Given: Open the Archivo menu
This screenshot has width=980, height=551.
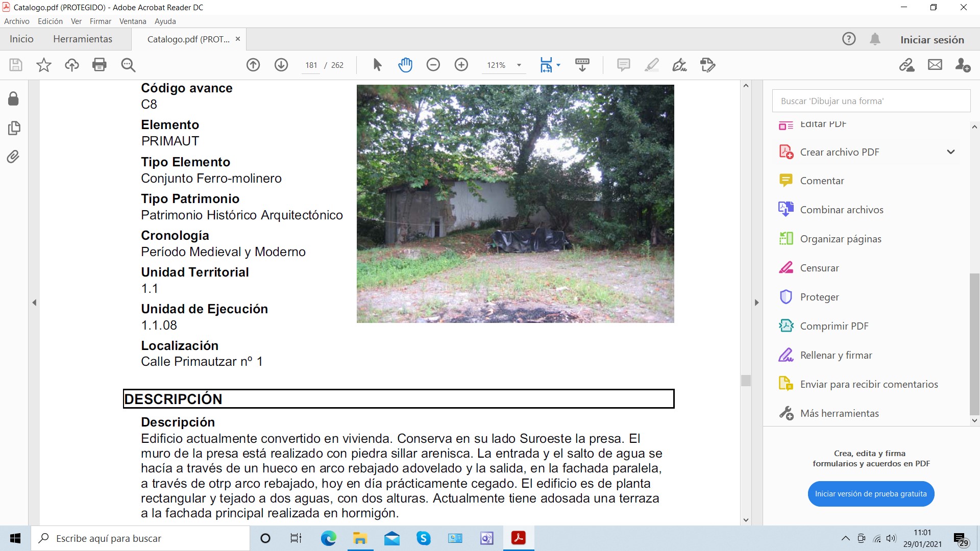Looking at the screenshot, I should pos(17,21).
